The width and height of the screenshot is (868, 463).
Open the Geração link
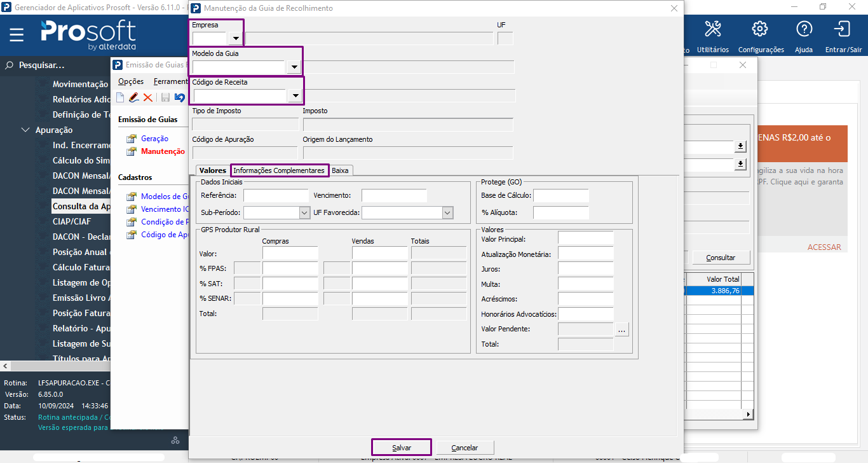coord(154,139)
